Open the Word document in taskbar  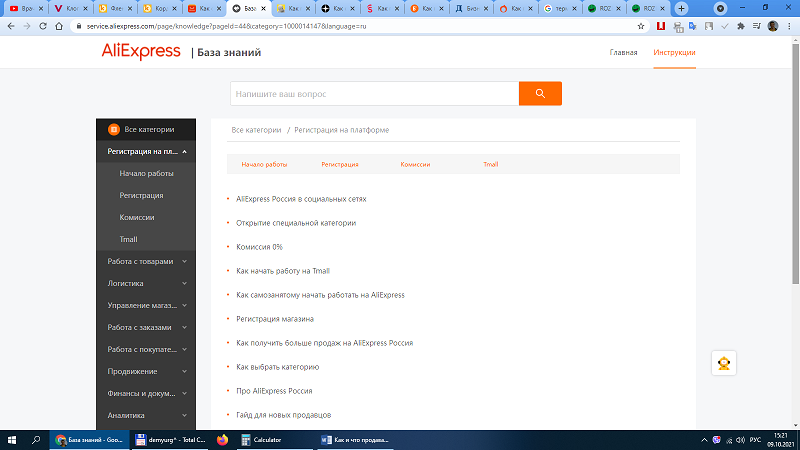click(x=355, y=440)
